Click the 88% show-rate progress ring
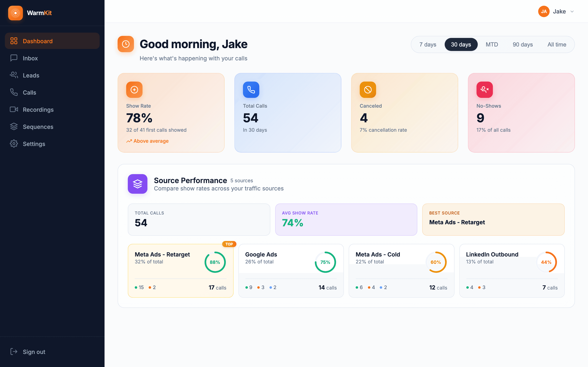The width and height of the screenshot is (588, 367). point(215,262)
